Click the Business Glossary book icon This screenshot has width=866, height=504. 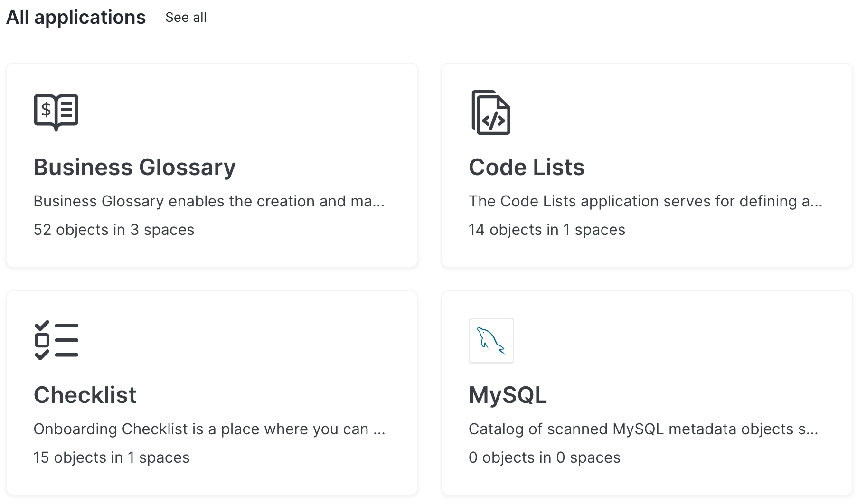click(56, 112)
